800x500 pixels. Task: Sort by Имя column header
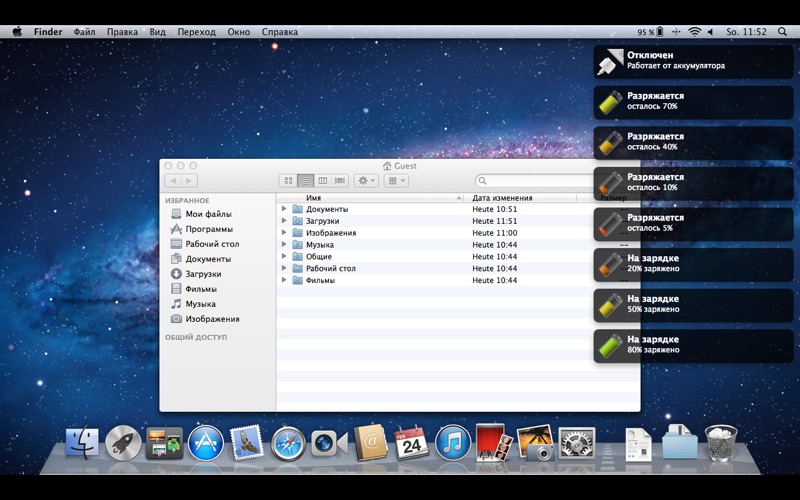370,198
